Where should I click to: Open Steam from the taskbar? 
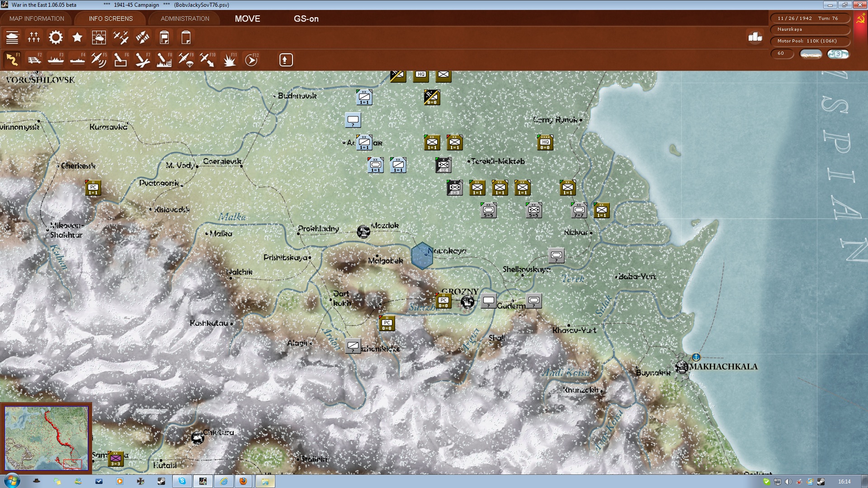click(x=161, y=481)
